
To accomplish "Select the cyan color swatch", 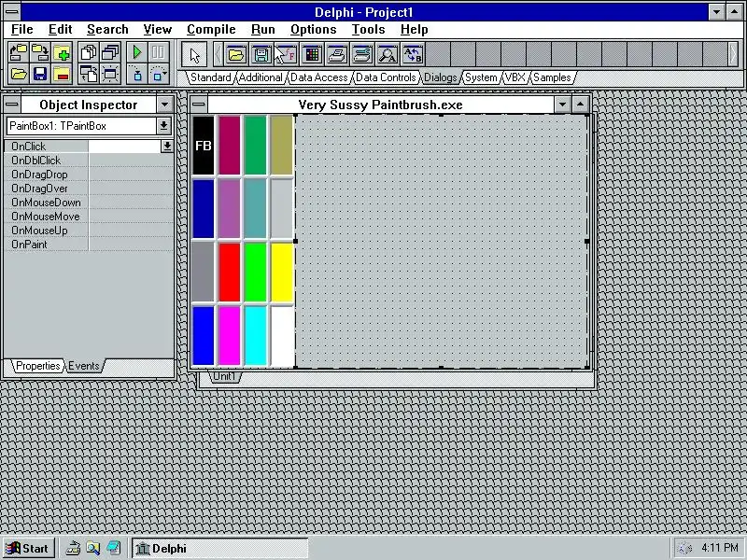I will pos(255,336).
